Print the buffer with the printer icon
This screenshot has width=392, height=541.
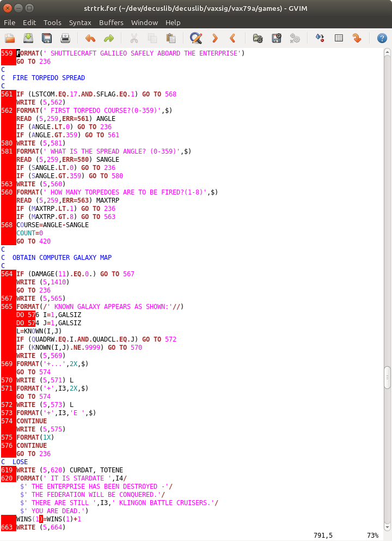(65, 38)
